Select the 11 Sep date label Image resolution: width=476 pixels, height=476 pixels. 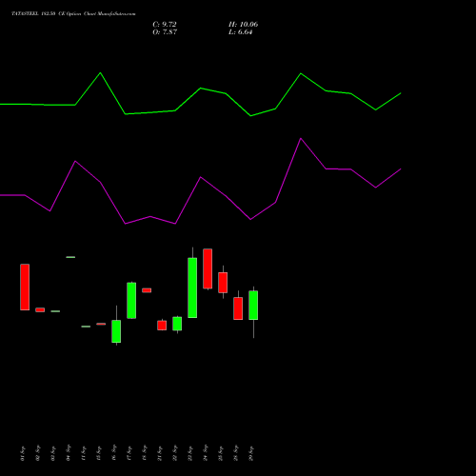(x=84, y=453)
